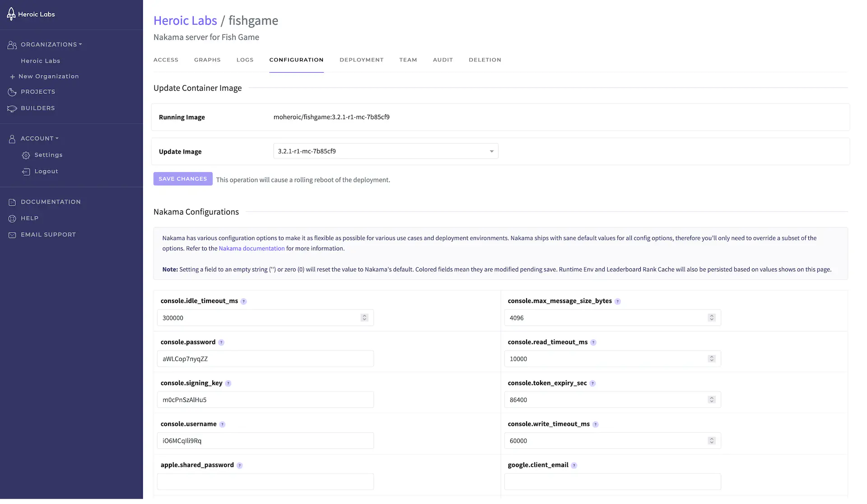Click the Heroic Labs breadcrumb link
This screenshot has width=867, height=504.
(185, 21)
